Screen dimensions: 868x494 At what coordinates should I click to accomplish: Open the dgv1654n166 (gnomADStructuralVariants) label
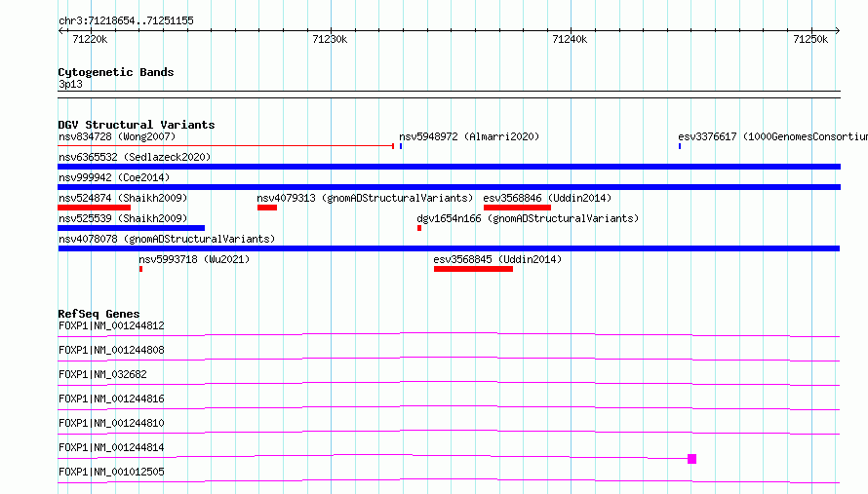point(528,218)
